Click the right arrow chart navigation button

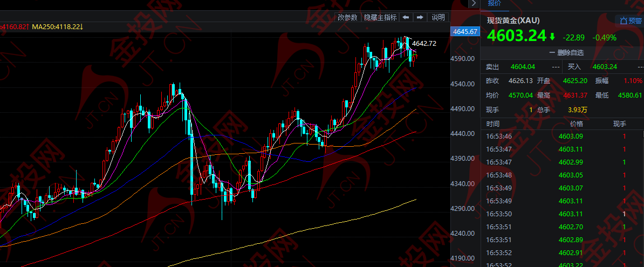[x=420, y=17]
